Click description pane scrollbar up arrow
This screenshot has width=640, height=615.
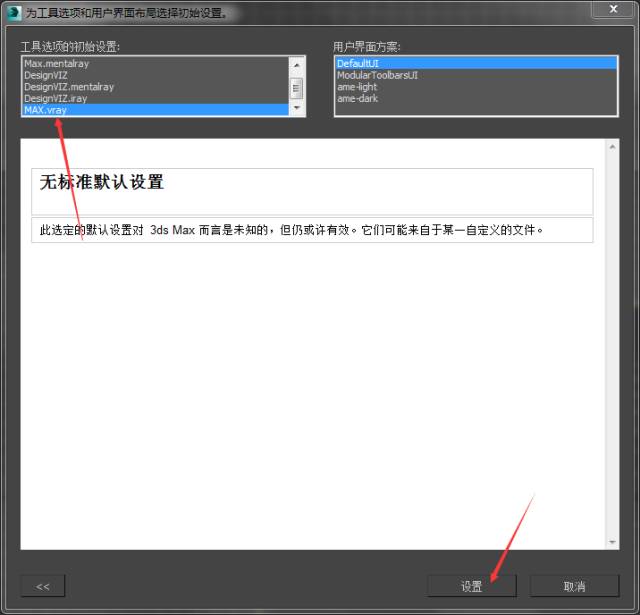612,147
